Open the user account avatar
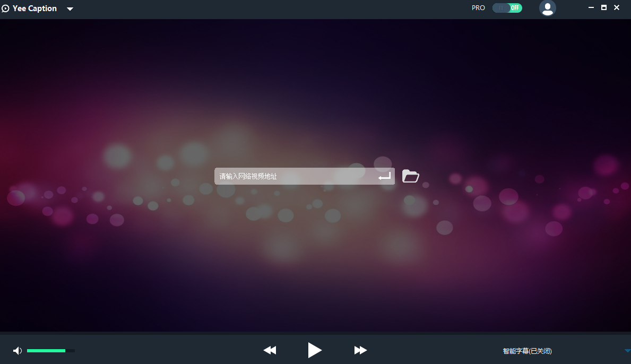Image resolution: width=631 pixels, height=364 pixels. click(x=547, y=8)
